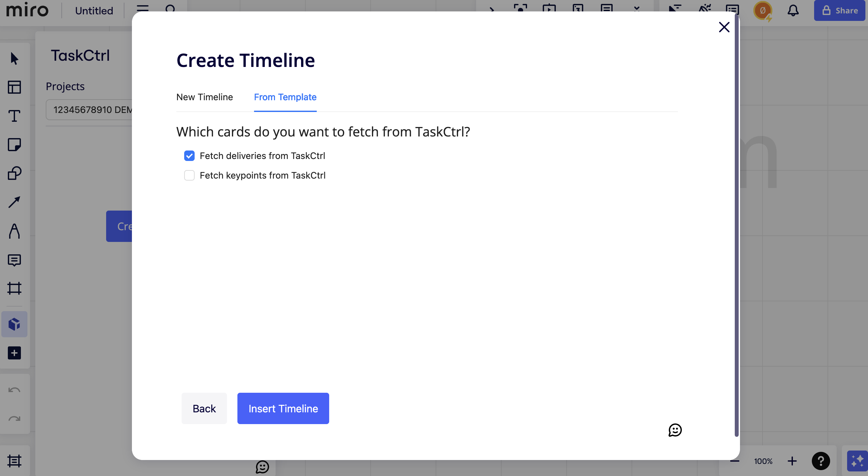Click the Share button
This screenshot has width=868, height=476.
coord(840,10)
